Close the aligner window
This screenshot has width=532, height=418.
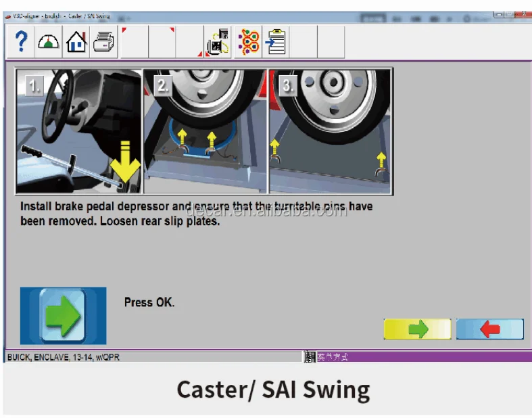tap(523, 14)
